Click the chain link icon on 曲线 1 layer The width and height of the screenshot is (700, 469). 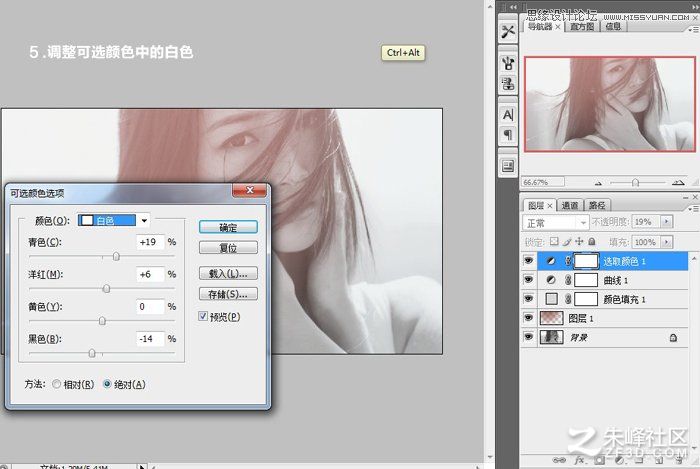pos(568,280)
